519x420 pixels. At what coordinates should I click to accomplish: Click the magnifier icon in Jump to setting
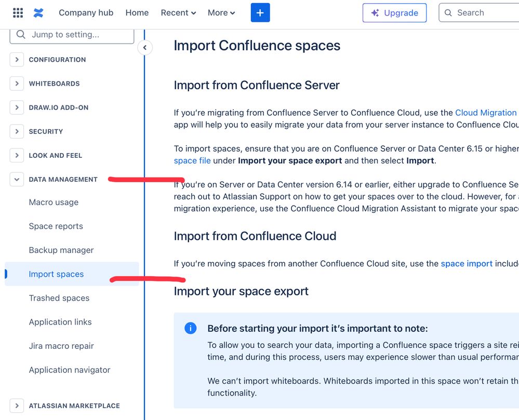coord(21,34)
